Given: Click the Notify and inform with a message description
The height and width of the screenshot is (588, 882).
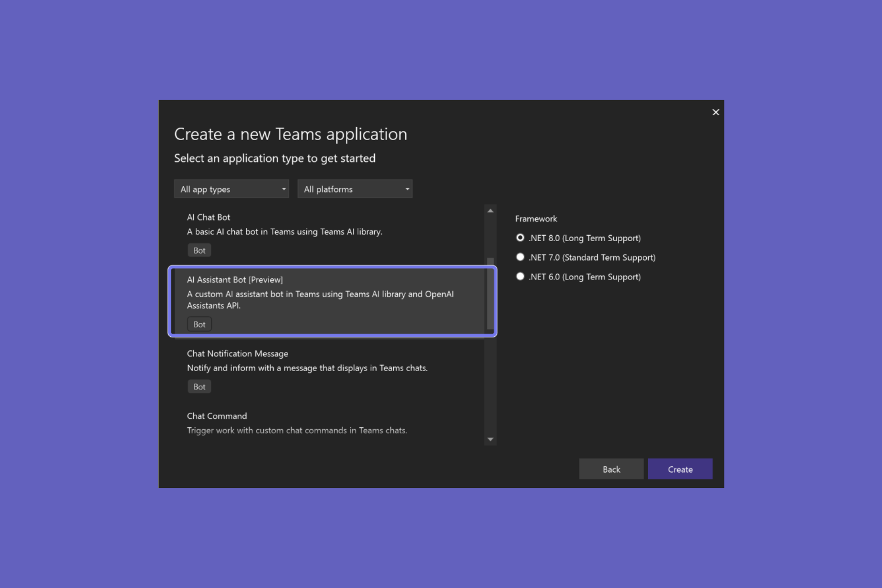Looking at the screenshot, I should pos(307,368).
